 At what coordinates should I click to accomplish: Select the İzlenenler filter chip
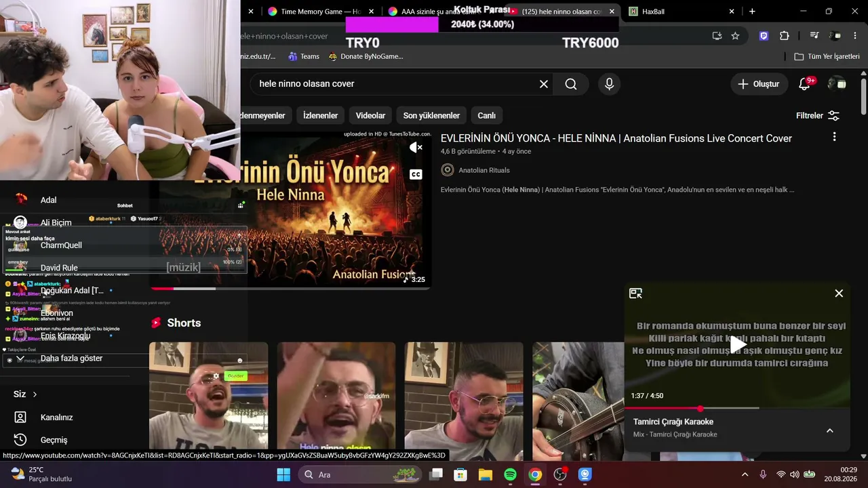(x=320, y=115)
